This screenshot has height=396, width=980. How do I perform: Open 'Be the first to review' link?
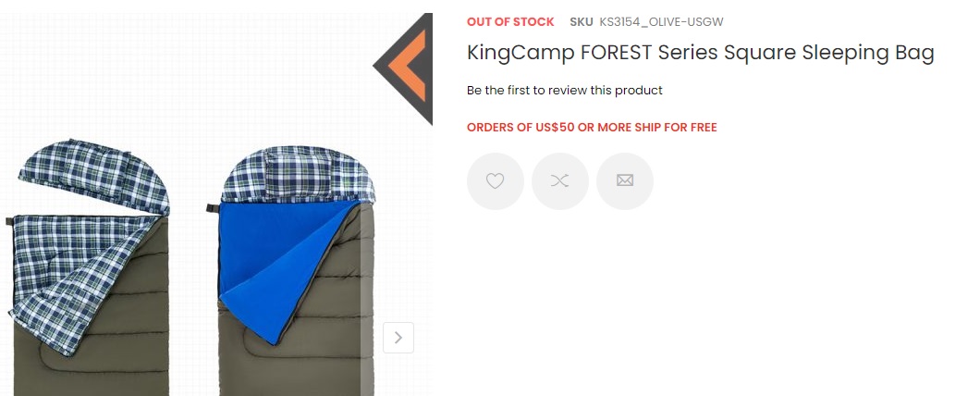pyautogui.click(x=565, y=91)
